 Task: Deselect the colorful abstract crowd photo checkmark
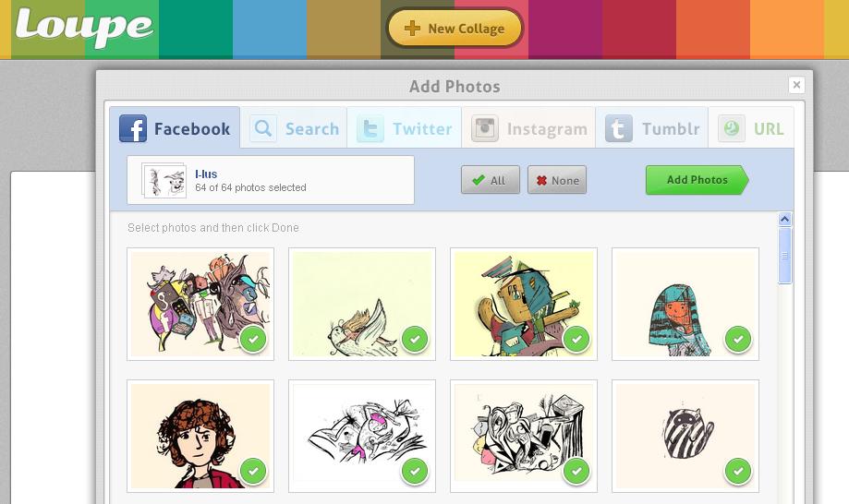click(x=253, y=340)
